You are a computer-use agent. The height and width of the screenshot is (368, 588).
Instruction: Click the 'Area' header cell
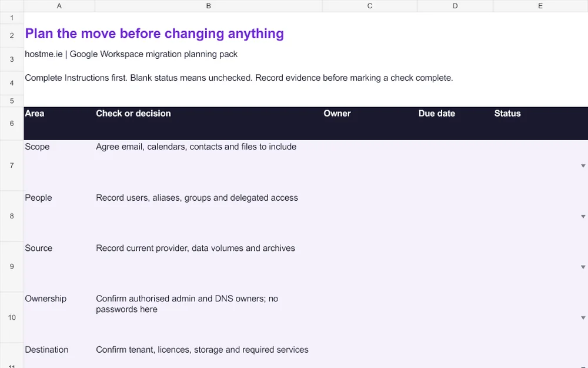[x=59, y=123]
